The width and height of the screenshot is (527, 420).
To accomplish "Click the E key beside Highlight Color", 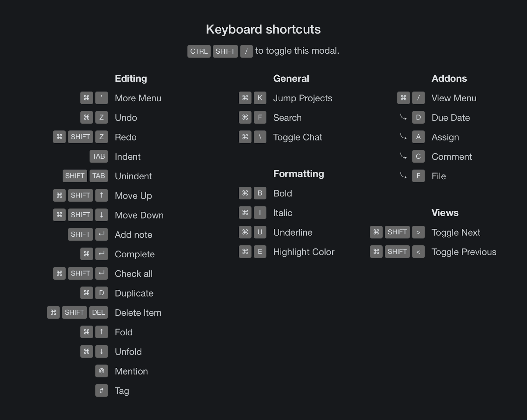I will (260, 252).
